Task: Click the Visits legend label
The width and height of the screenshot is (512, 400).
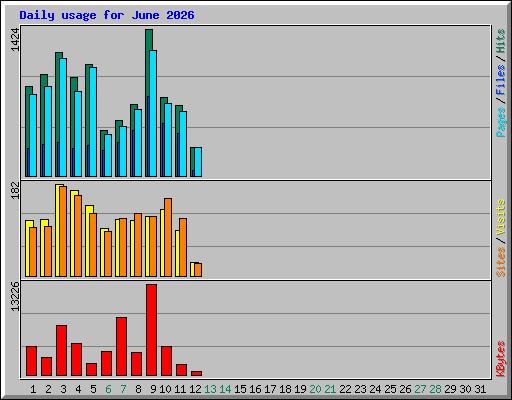Action: (500, 217)
